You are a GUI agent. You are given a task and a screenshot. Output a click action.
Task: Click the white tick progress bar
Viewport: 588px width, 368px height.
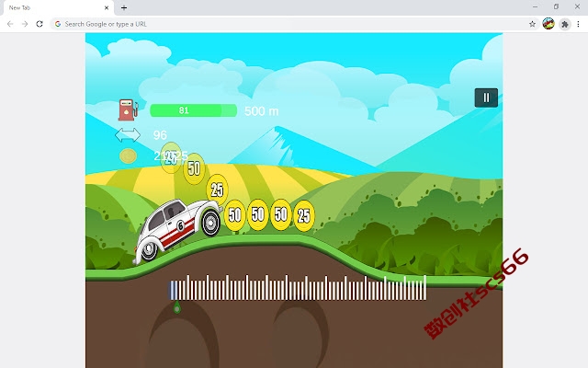click(x=298, y=288)
